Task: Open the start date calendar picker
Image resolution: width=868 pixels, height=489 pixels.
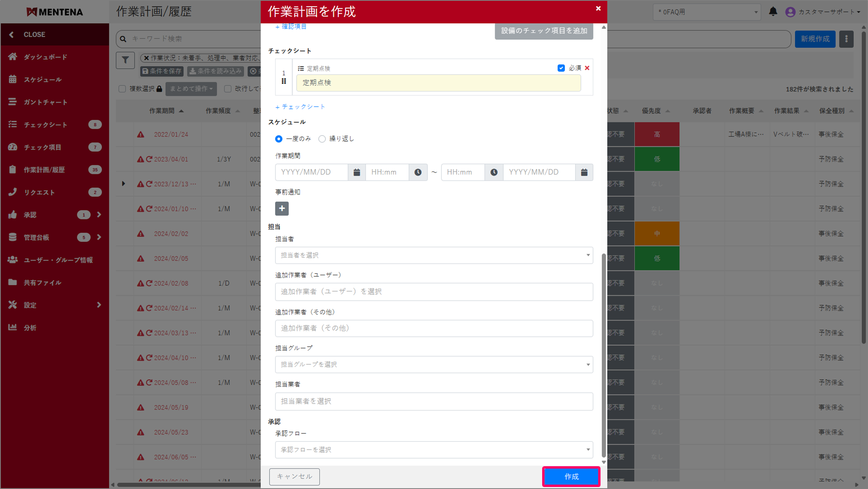Action: tap(357, 172)
